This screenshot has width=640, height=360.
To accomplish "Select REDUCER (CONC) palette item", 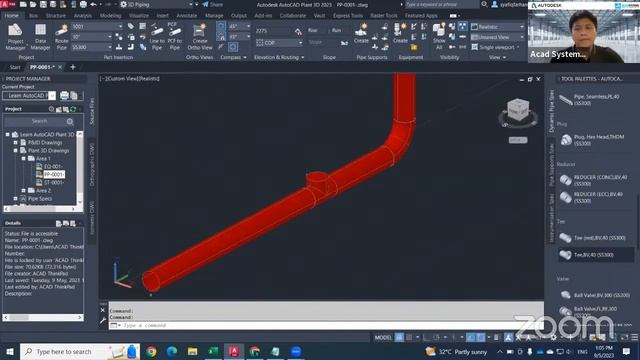I will tap(594, 180).
